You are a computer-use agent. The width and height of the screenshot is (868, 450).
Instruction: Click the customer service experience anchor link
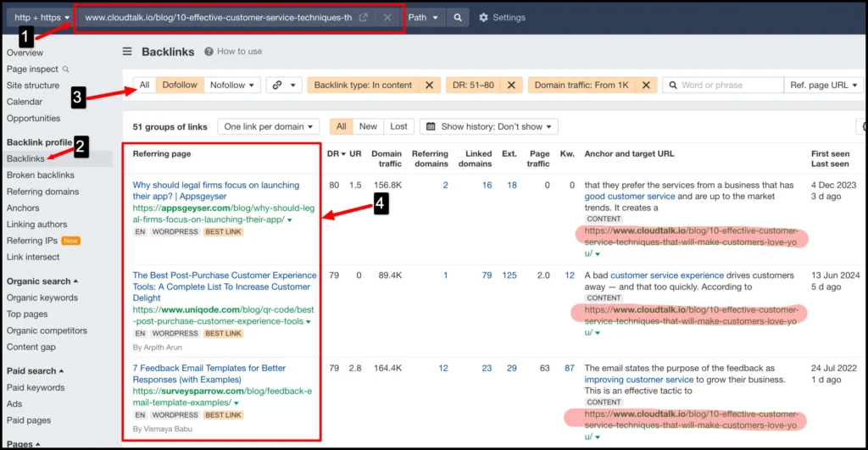(x=667, y=275)
